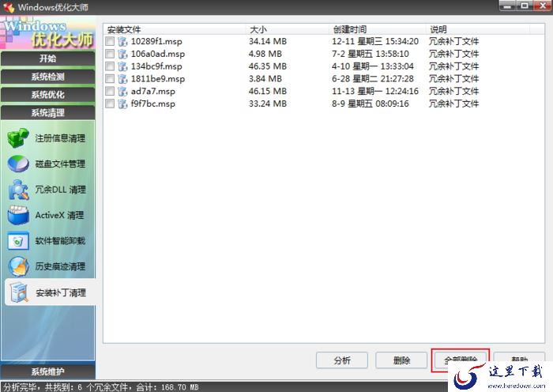Select the file name ad7a7.msp
Viewport: 553px width, 392px height.
[x=153, y=92]
